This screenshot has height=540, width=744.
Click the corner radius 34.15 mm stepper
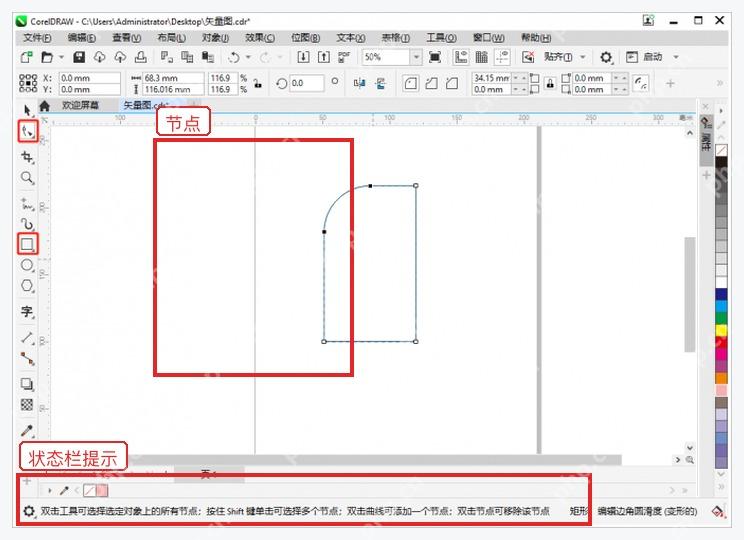pos(520,78)
